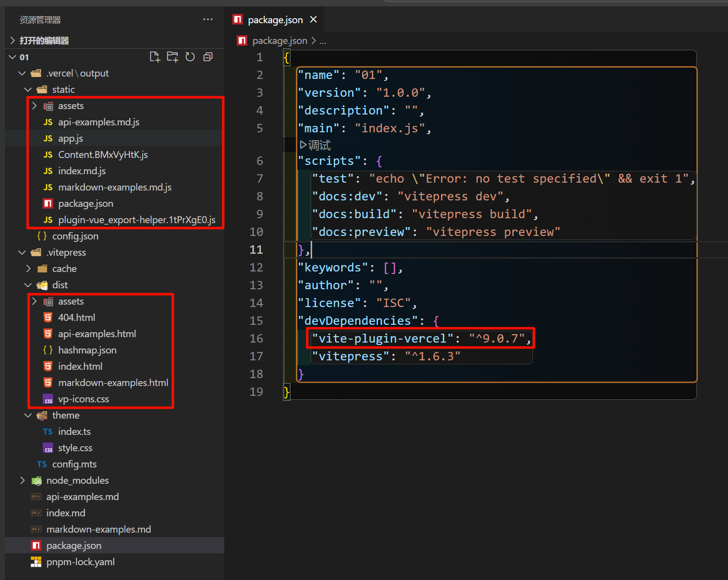The height and width of the screenshot is (580, 728).
Task: Collapse the theme folder
Action: tap(28, 415)
